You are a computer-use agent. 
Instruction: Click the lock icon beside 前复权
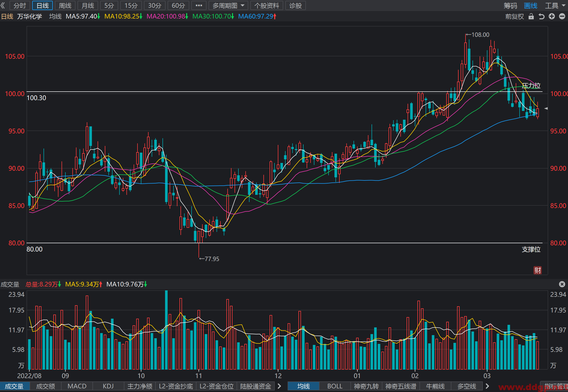pos(531,17)
